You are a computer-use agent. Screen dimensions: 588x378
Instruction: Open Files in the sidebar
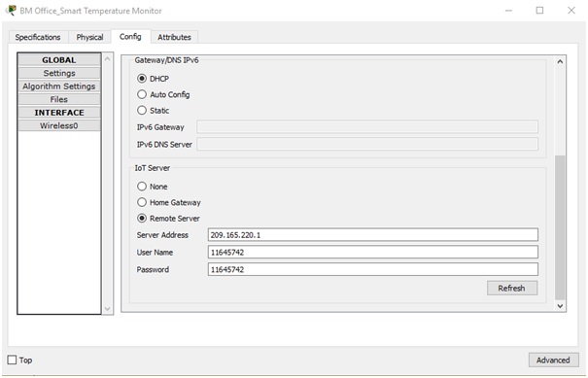(x=59, y=99)
